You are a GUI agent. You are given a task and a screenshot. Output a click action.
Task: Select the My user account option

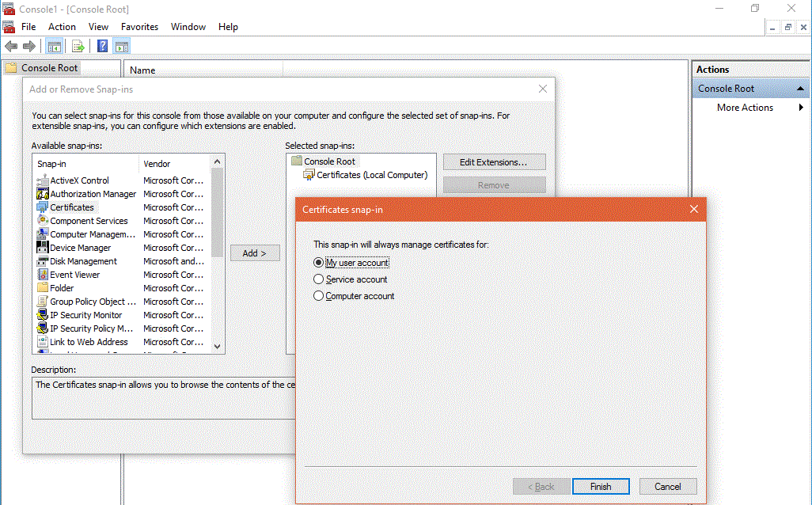(x=319, y=263)
